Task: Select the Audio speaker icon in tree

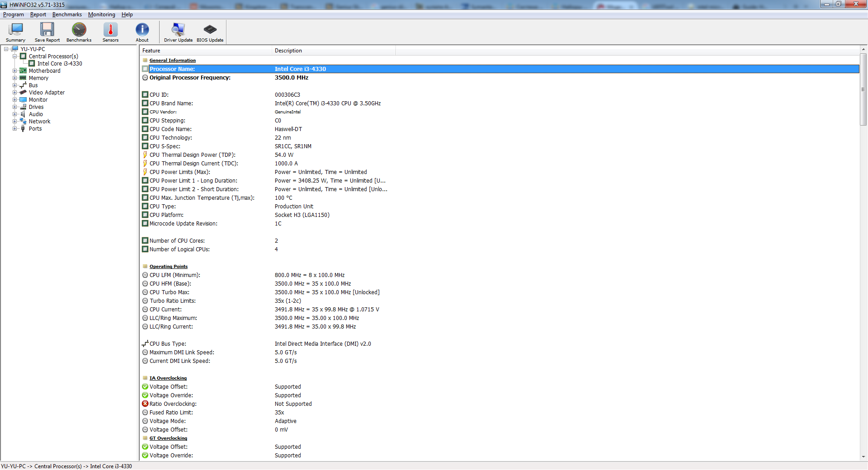Action: click(x=23, y=114)
